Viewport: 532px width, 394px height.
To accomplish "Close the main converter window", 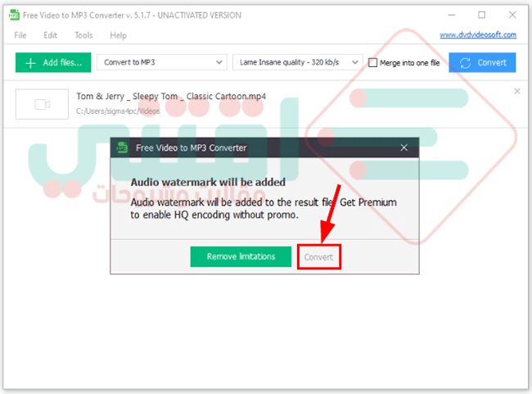I will point(512,15).
